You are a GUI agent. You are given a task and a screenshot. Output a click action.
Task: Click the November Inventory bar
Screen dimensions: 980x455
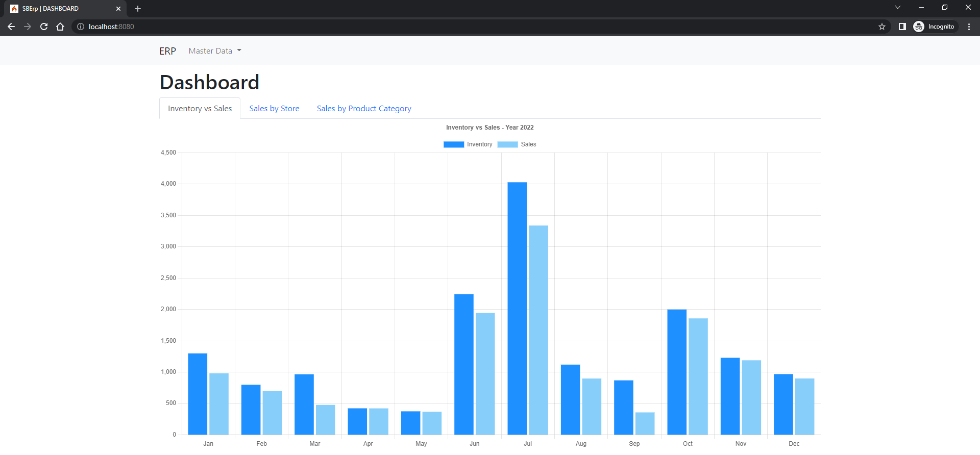pyautogui.click(x=730, y=396)
